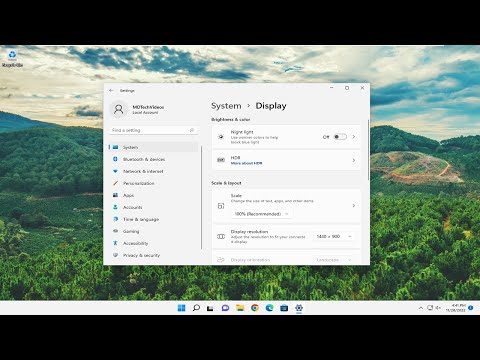Go back using the Settings back arrow
The width and height of the screenshot is (480, 360).
click(x=111, y=90)
